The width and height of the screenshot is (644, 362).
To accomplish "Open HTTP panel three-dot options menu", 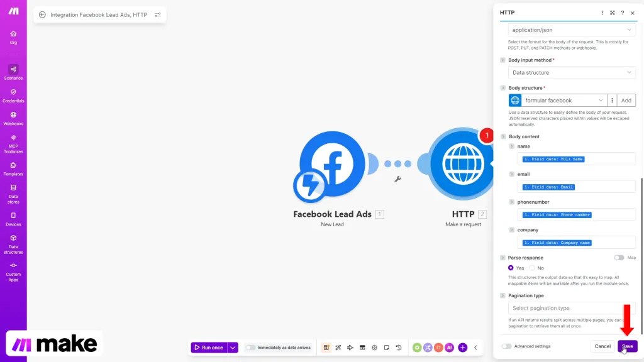I will click(602, 13).
